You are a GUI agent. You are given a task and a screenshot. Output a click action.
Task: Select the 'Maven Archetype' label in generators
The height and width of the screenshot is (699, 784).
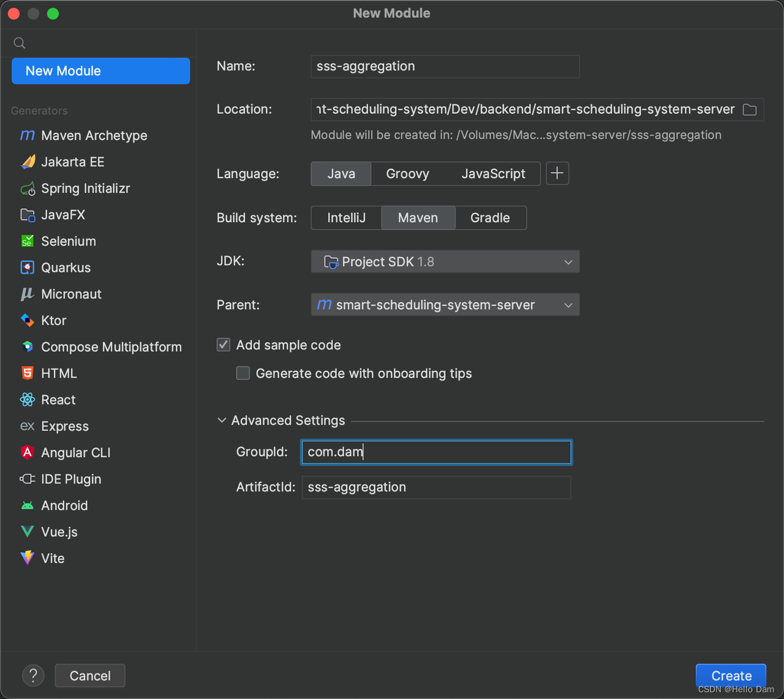tap(94, 135)
